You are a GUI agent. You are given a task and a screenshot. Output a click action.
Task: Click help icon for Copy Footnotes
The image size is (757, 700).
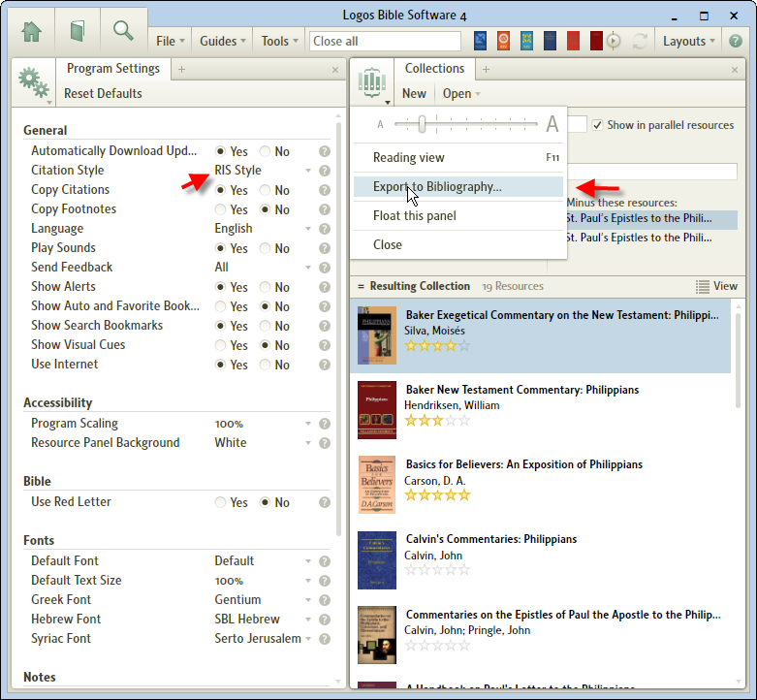[x=325, y=209]
